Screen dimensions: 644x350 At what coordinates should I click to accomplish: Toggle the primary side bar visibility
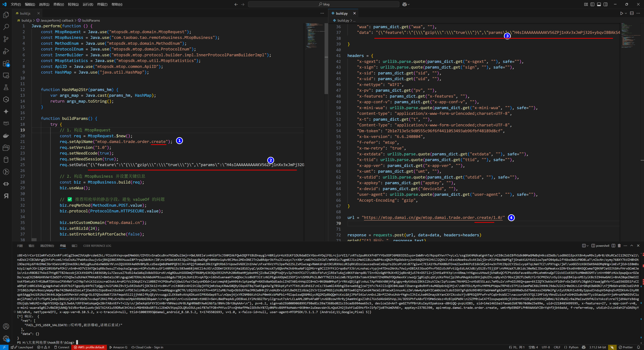[x=593, y=4]
